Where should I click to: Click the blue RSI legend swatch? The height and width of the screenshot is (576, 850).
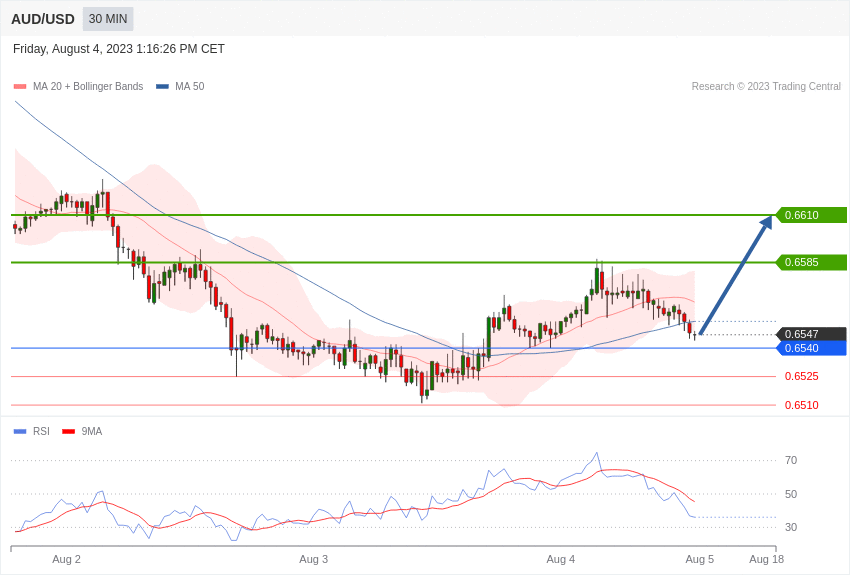[20, 431]
